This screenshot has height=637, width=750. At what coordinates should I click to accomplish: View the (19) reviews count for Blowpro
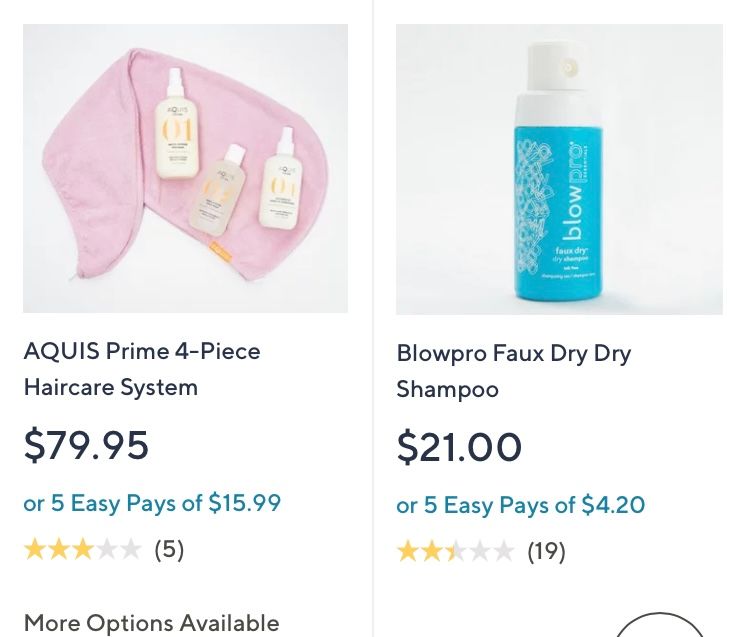pyautogui.click(x=546, y=551)
